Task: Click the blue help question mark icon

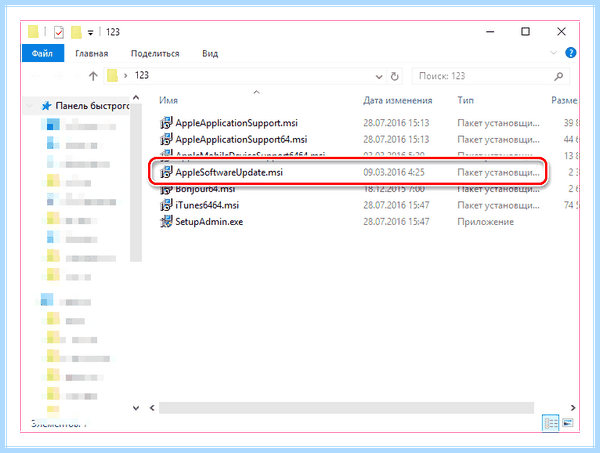Action: pyautogui.click(x=571, y=53)
